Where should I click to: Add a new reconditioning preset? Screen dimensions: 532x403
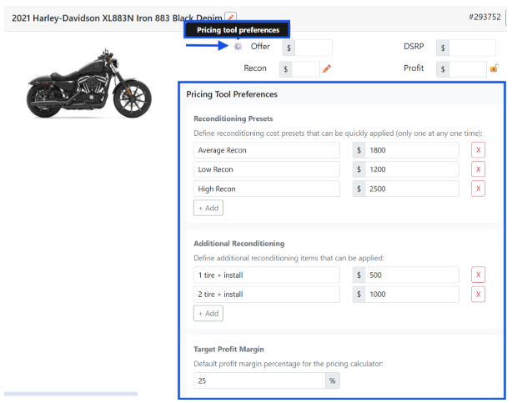208,208
